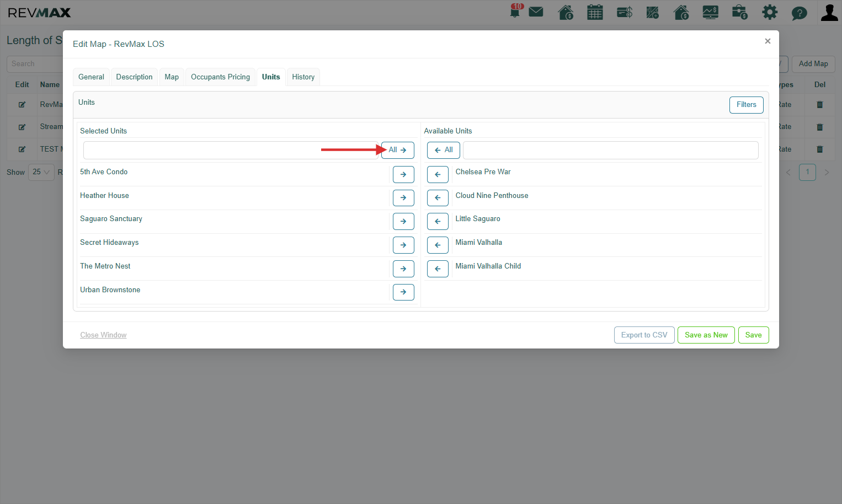Click page 1 in pagination
842x504 pixels.
point(808,172)
